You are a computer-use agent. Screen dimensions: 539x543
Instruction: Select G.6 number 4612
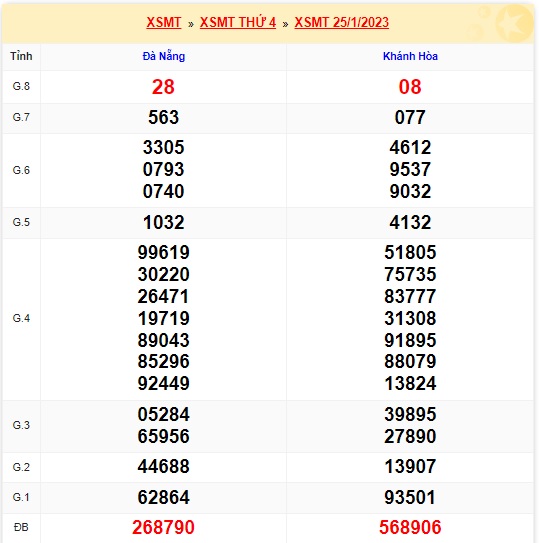[x=410, y=147]
